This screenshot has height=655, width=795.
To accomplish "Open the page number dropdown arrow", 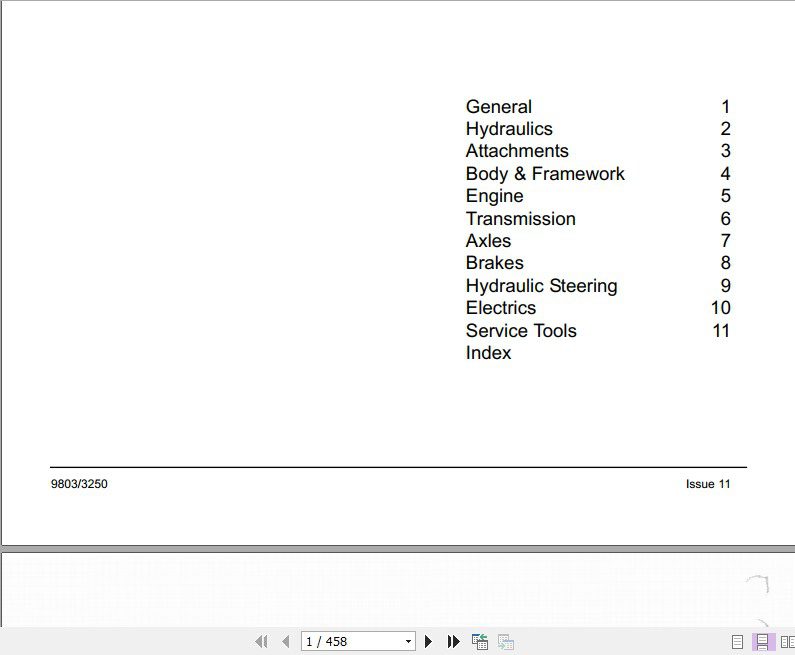I will (x=408, y=642).
